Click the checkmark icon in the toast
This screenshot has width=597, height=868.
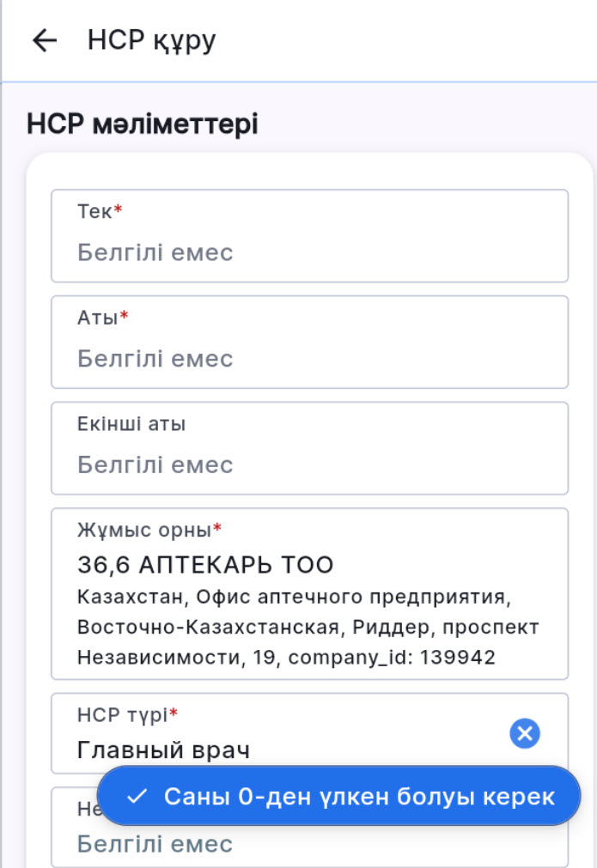137,796
